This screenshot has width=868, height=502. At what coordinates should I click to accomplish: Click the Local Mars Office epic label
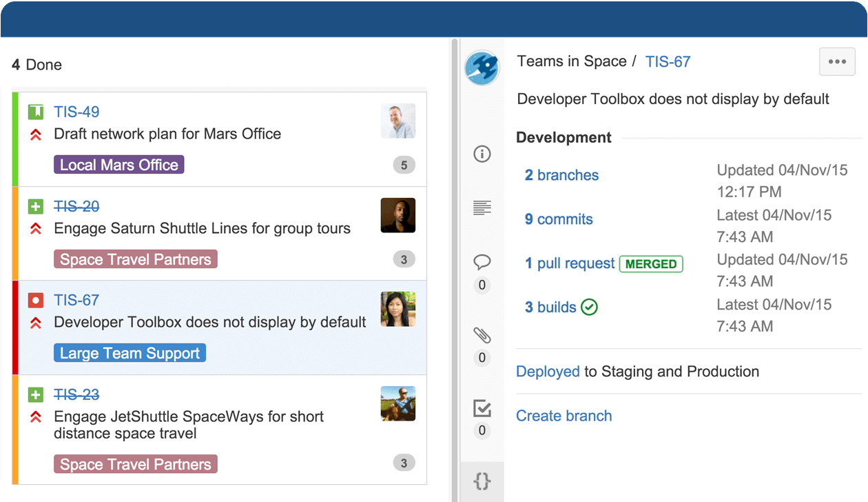(118, 165)
